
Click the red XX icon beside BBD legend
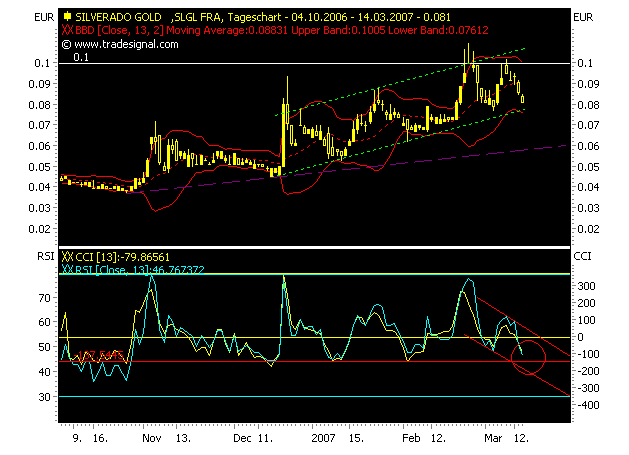coord(67,30)
